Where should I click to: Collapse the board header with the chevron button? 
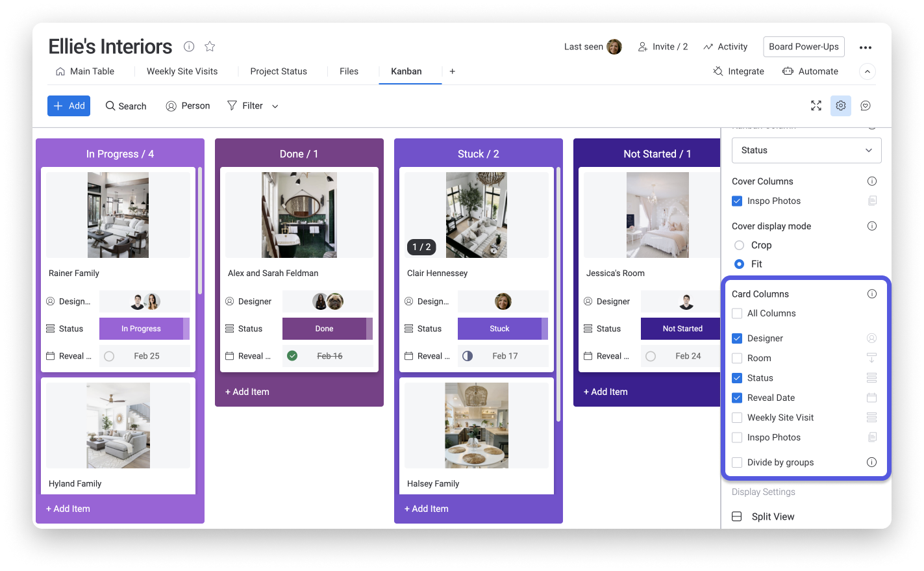pos(868,71)
